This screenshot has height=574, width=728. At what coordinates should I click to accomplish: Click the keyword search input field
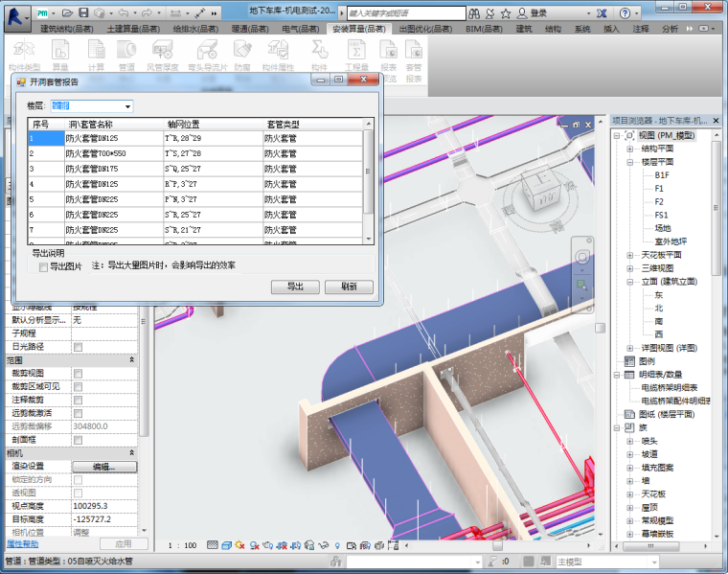[x=406, y=13]
